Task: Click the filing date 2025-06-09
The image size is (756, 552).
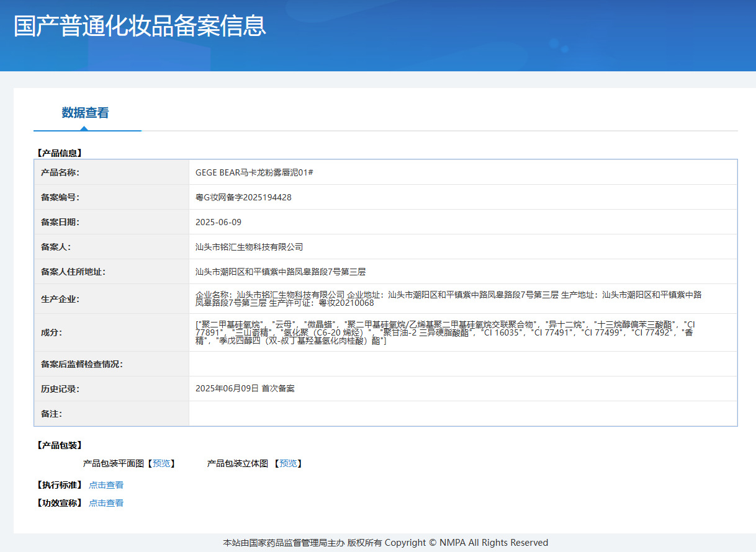Action: tap(218, 222)
